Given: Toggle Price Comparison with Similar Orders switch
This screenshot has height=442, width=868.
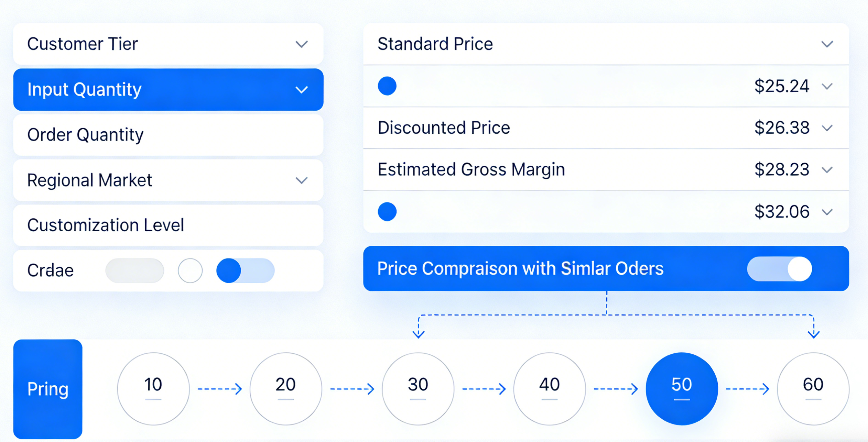Looking at the screenshot, I should [x=779, y=269].
